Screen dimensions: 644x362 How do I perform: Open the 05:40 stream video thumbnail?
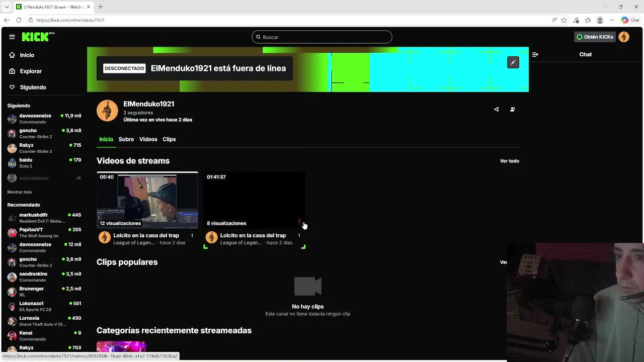click(147, 200)
